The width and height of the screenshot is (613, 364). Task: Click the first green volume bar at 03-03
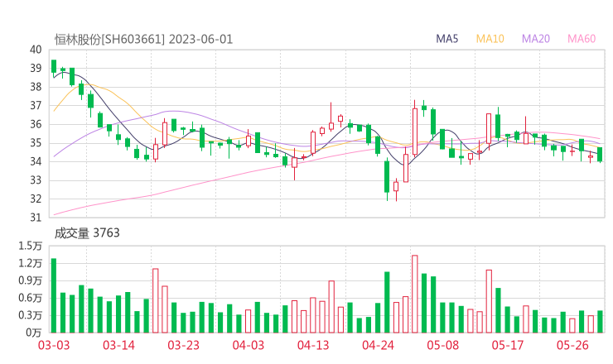tap(54, 295)
